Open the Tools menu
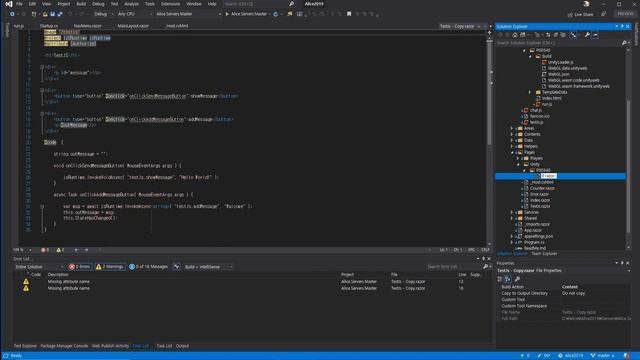The image size is (640, 360). (150, 4)
